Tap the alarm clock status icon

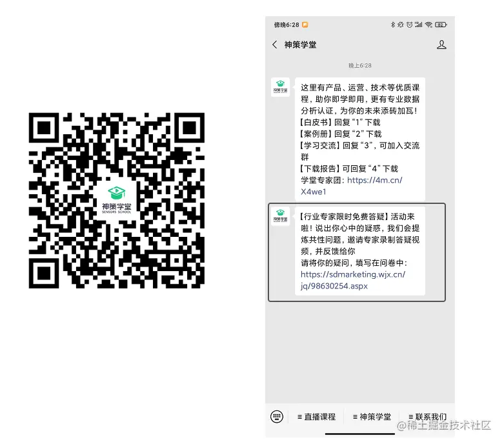click(x=410, y=25)
